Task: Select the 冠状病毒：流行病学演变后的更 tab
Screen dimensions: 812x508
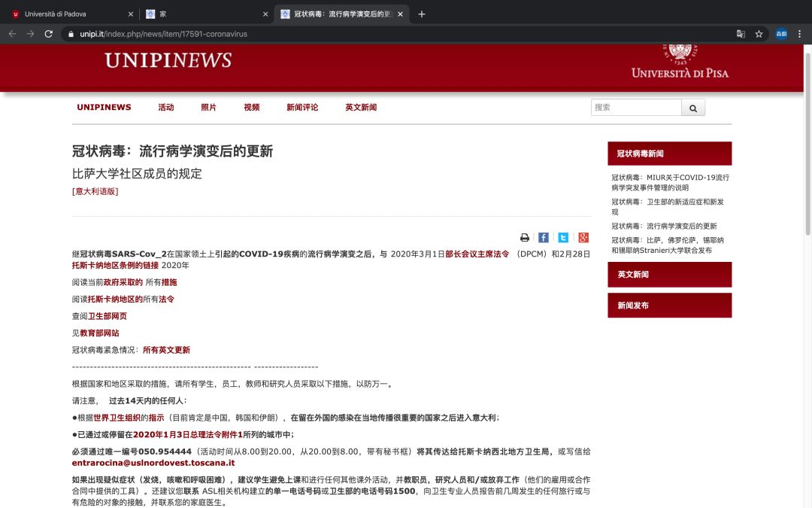Action: [x=342, y=14]
